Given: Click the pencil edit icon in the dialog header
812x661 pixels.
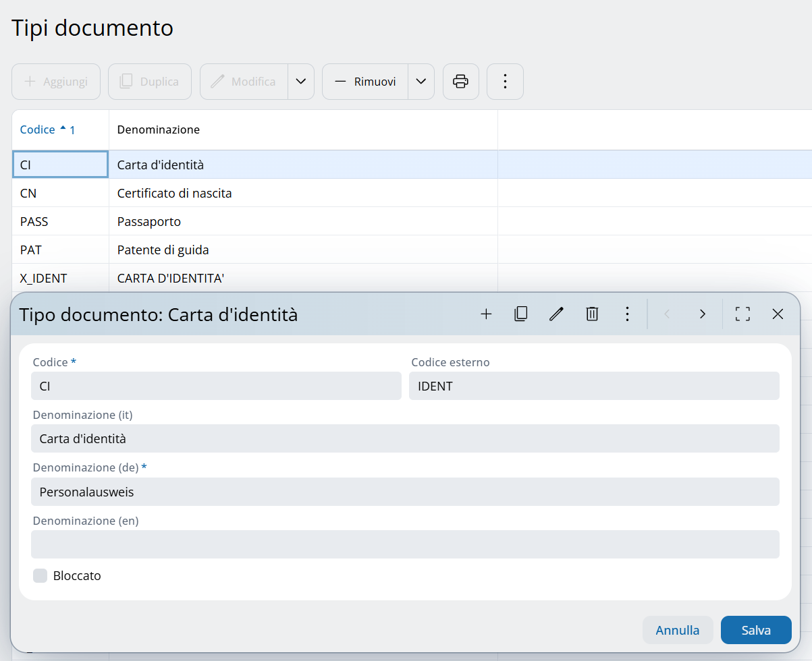Looking at the screenshot, I should tap(556, 314).
